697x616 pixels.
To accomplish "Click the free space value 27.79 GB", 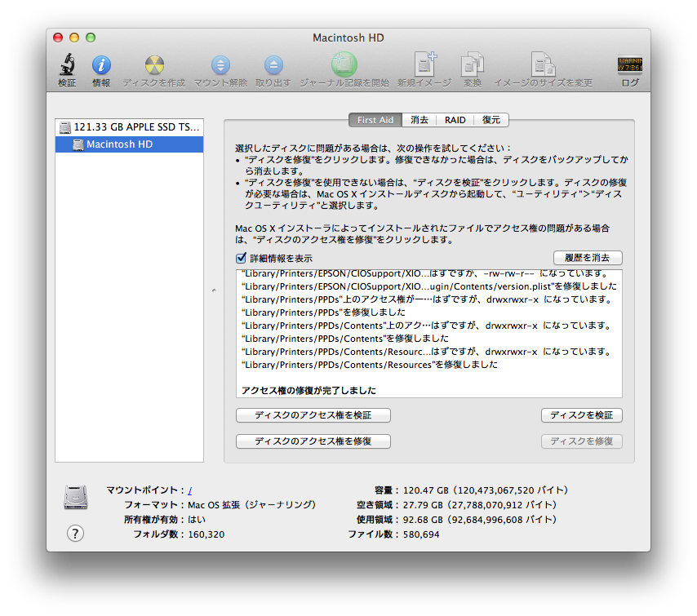I will point(480,505).
